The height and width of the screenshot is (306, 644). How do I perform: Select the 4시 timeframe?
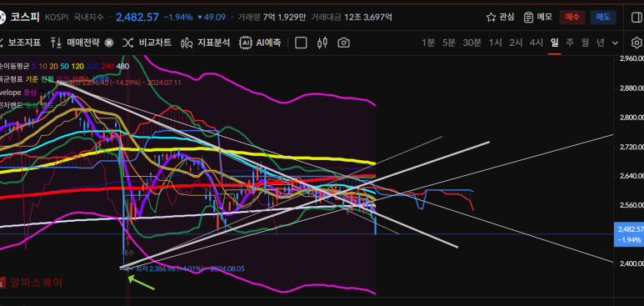click(x=537, y=43)
